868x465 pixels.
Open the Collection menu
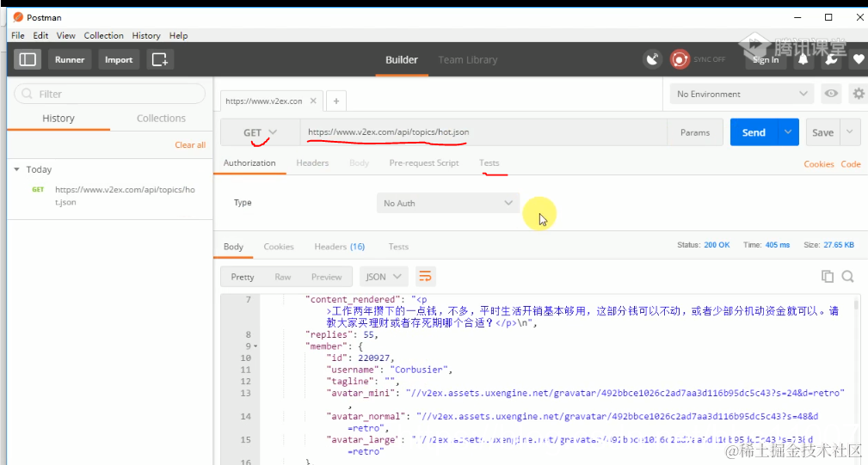[x=103, y=35]
